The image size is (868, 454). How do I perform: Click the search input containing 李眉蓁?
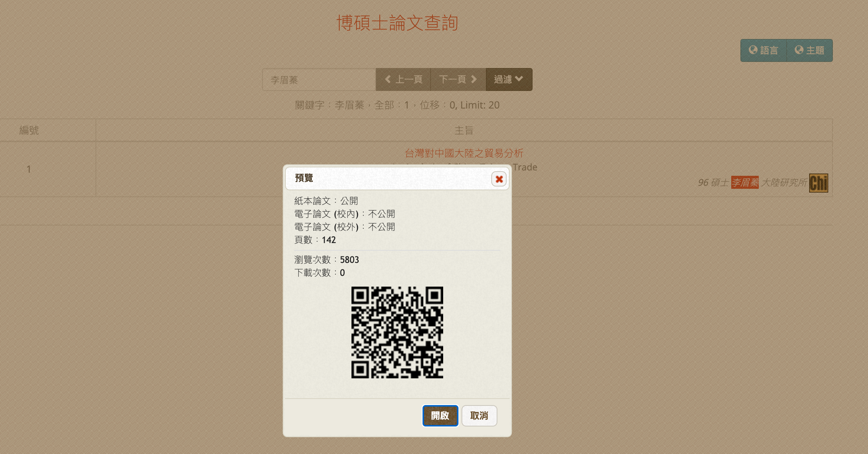(x=319, y=79)
